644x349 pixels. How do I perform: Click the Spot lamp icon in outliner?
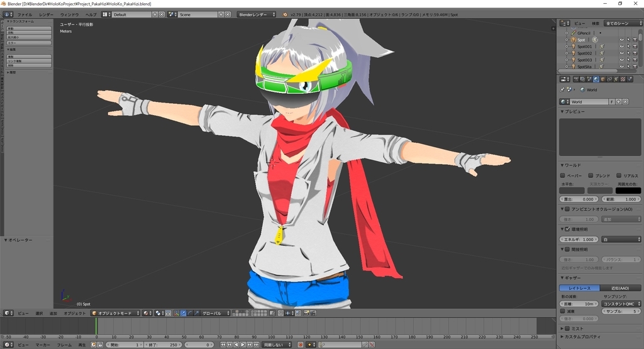coord(574,40)
